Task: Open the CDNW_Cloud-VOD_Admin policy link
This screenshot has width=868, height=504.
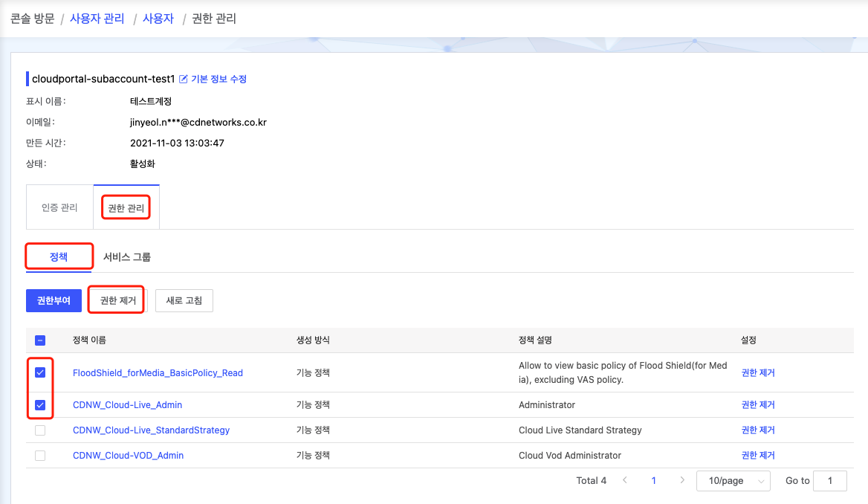Action: tap(128, 456)
